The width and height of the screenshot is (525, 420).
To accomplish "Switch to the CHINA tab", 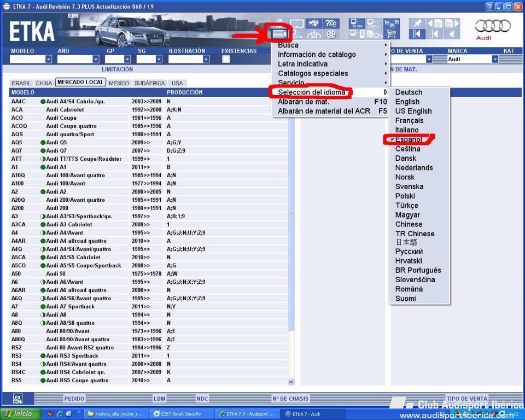I will click(x=44, y=83).
